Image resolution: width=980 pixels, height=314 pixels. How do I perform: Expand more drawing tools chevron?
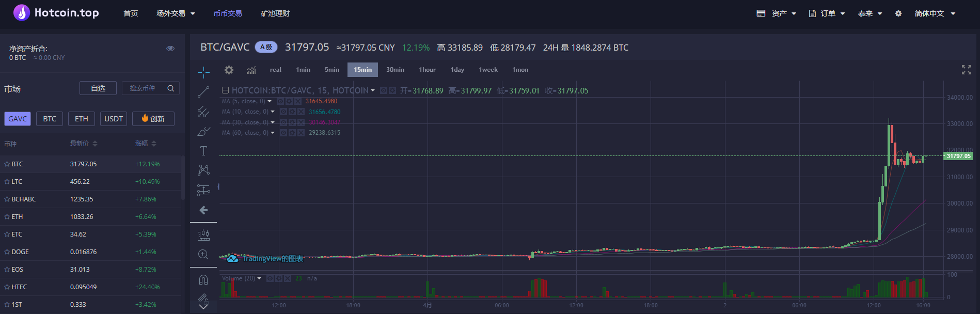click(203, 307)
